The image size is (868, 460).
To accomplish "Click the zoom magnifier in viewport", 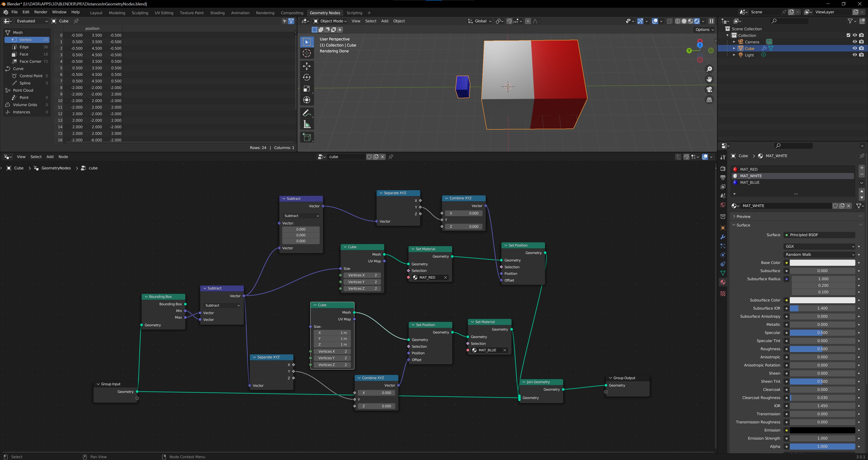I will 709,69.
